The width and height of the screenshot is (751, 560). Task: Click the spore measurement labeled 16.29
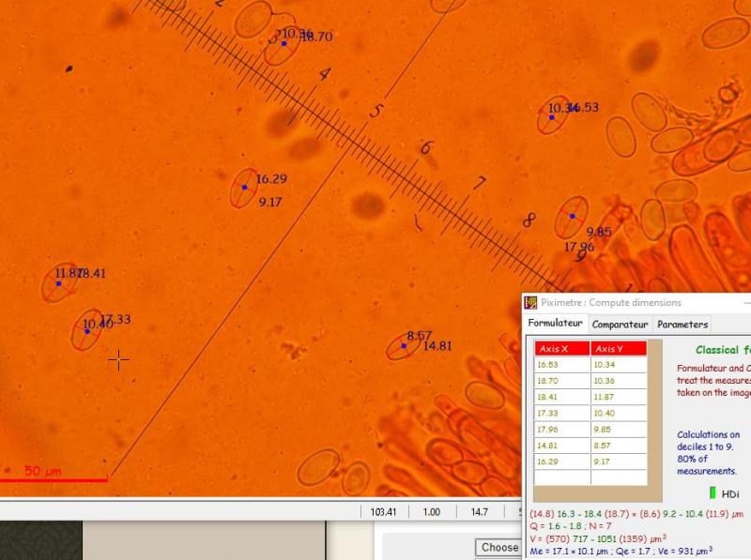pos(244,188)
